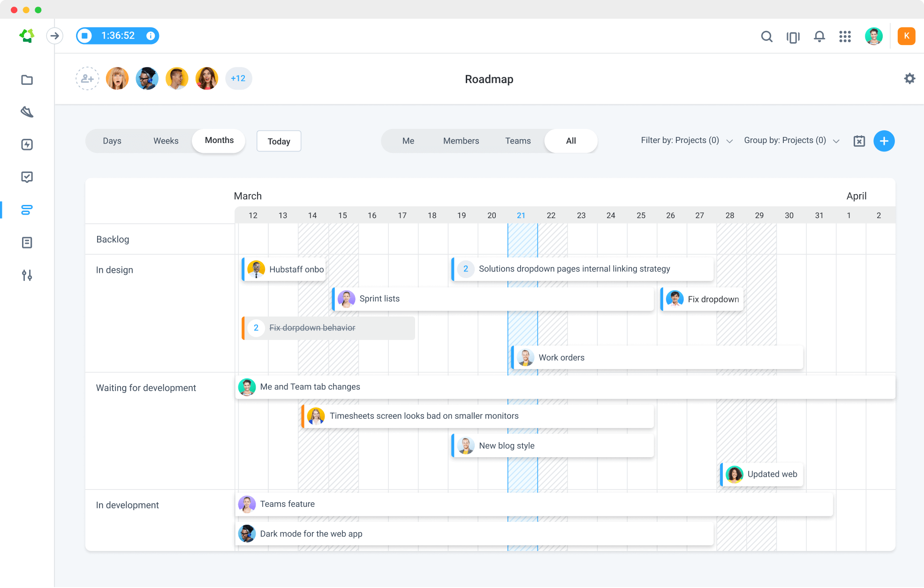Image resolution: width=924 pixels, height=588 pixels.
Task: Open the Roadmap settings gear
Action: tap(909, 78)
